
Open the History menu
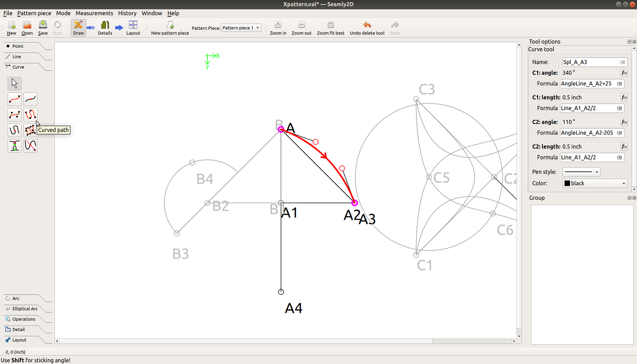[x=127, y=13]
